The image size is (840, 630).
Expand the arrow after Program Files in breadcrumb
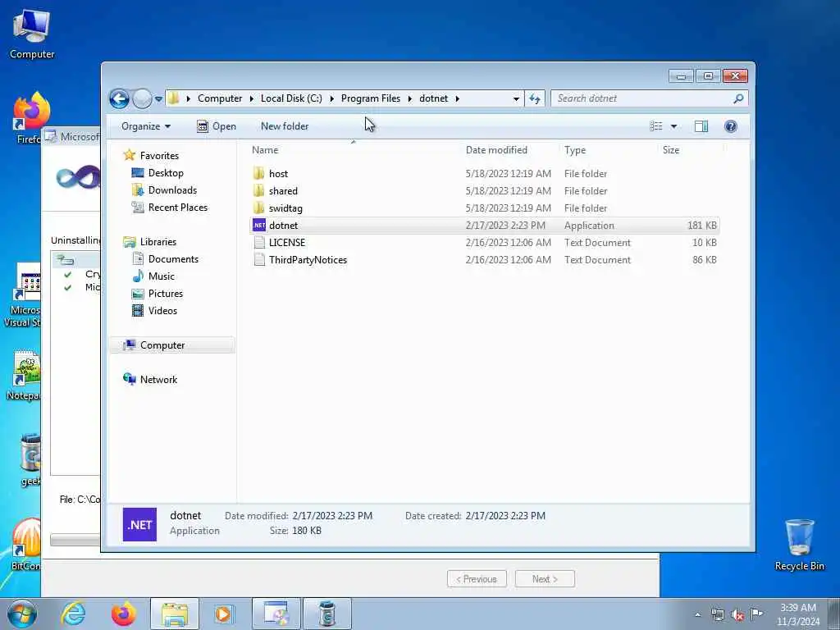[x=410, y=98]
